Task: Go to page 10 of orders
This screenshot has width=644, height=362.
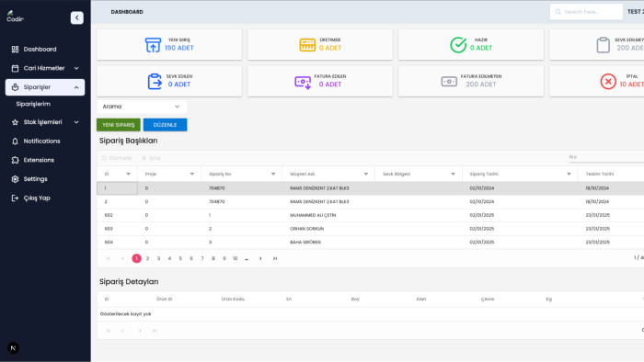Action: 235,259
